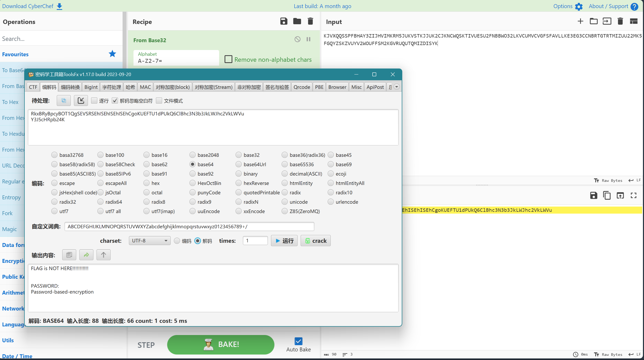Save the recipe with disk icon
The height and width of the screenshot is (360, 644).
(x=284, y=21)
